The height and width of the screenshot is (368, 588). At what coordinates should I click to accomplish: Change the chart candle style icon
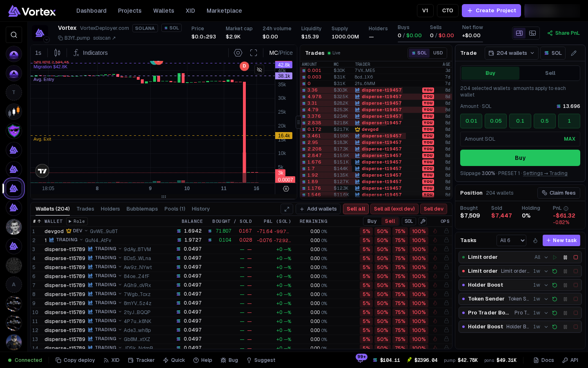57,53
